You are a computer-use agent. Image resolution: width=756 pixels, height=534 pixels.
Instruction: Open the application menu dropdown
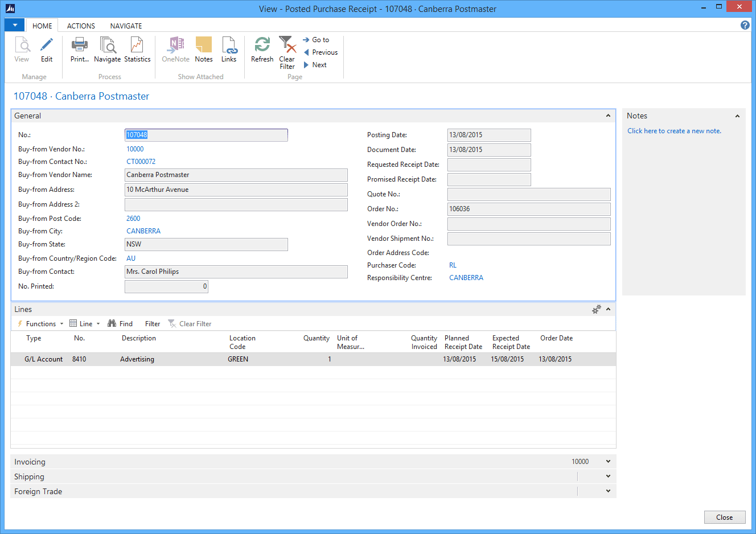point(15,25)
